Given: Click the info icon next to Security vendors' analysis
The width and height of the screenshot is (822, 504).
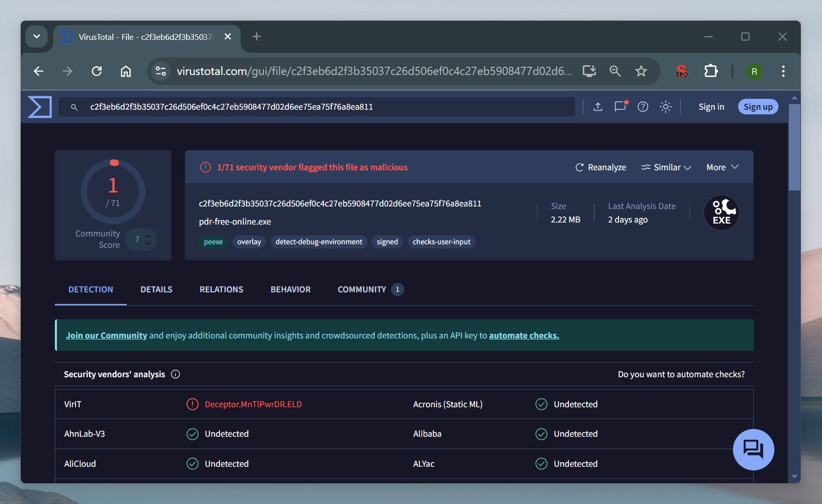Looking at the screenshot, I should coord(175,374).
